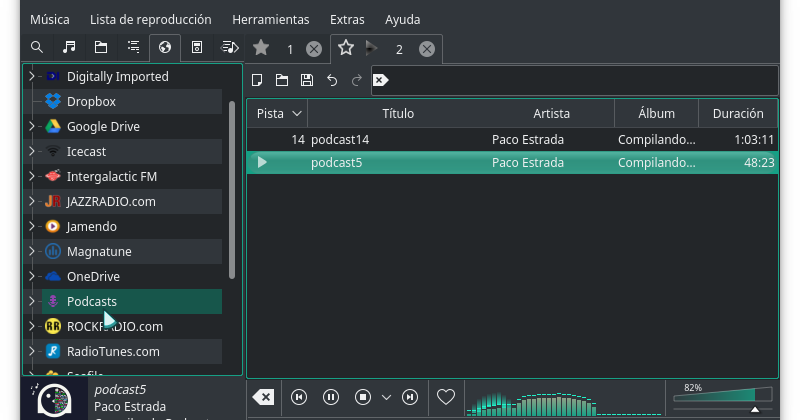Open the Ayuda menu
Screen dimensions: 800x420
[403, 19]
